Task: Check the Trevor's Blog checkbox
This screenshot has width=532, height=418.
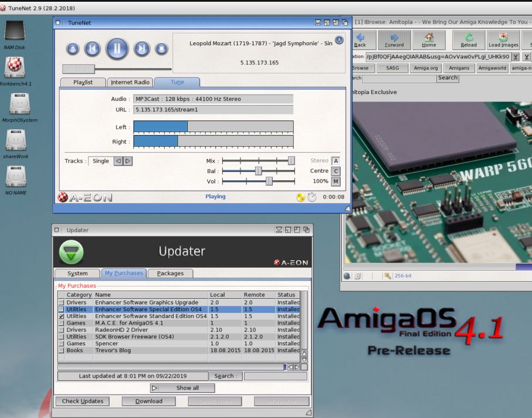Action: pyautogui.click(x=61, y=350)
